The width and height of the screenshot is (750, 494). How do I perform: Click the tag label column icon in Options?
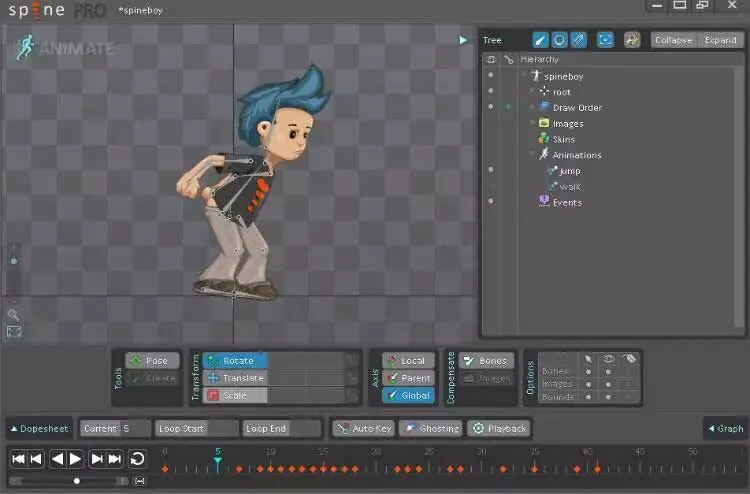pos(629,359)
